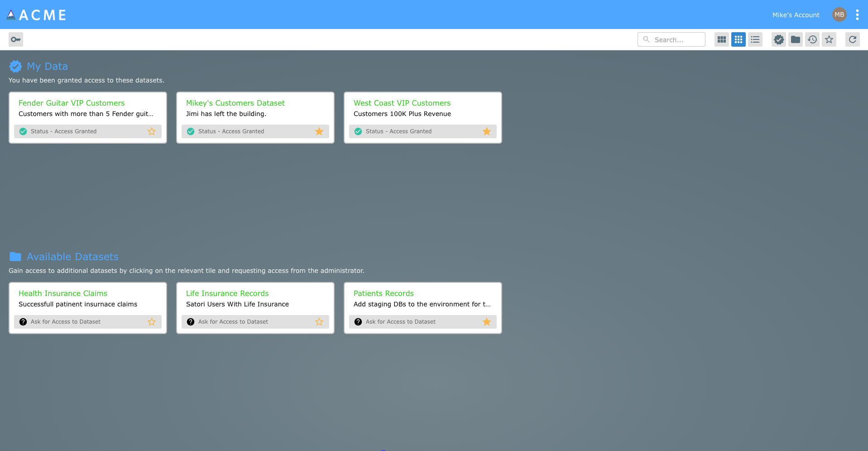
Task: Click "Jimi has left the building." description
Action: [226, 114]
